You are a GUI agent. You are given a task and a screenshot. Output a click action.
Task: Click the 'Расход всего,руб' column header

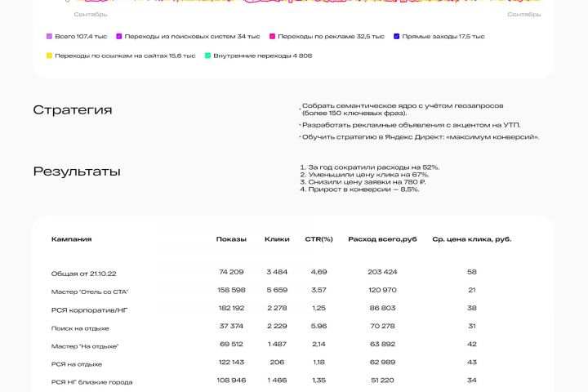(x=382, y=239)
